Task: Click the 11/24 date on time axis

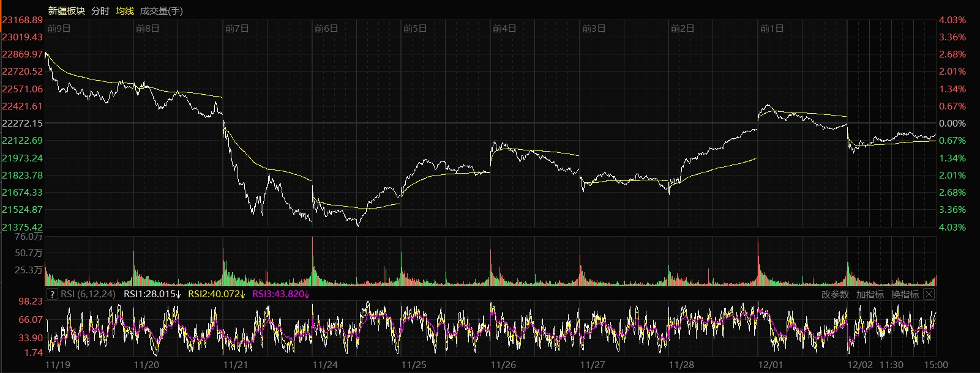Action: (325, 365)
